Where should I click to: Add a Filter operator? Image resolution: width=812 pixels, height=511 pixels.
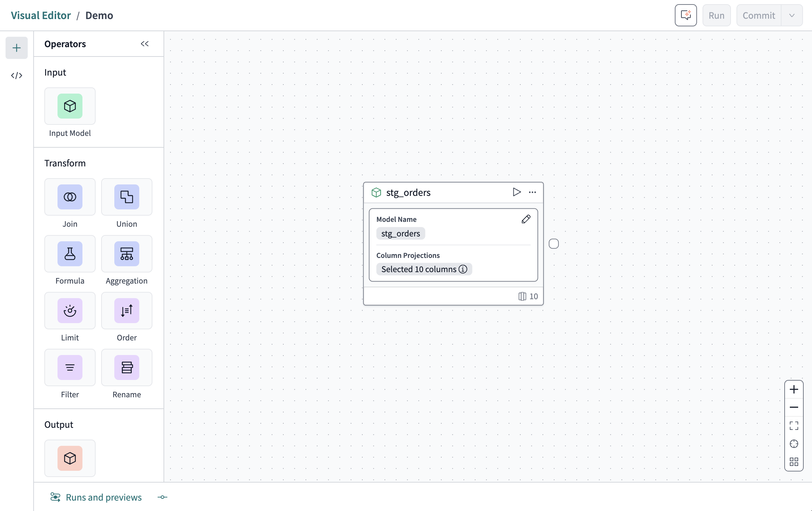point(70,367)
